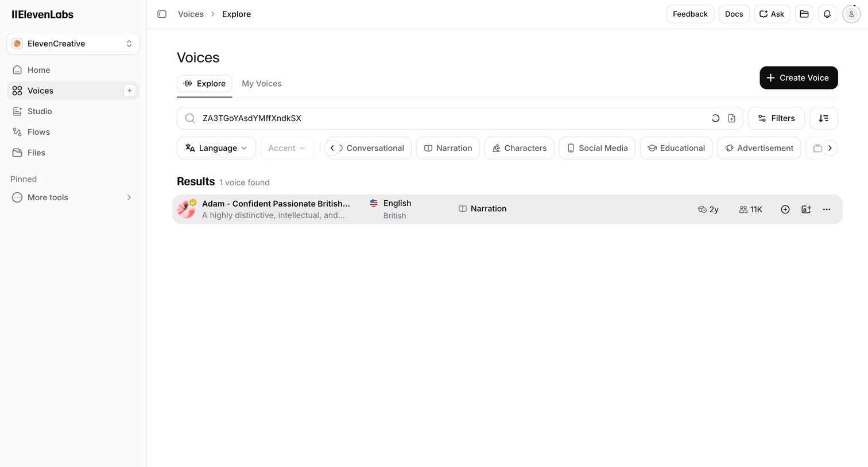Select the Educational category chip
This screenshot has height=467, width=868.
(x=676, y=148)
